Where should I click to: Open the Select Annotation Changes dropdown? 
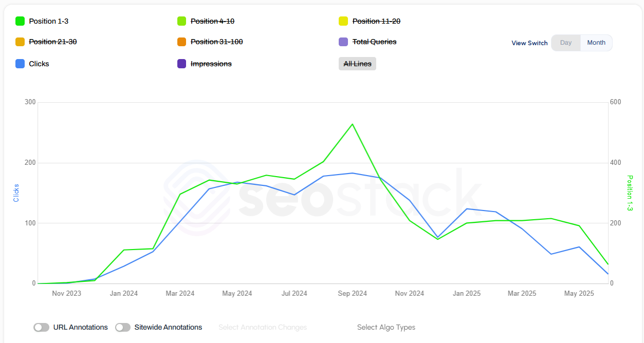click(x=263, y=327)
